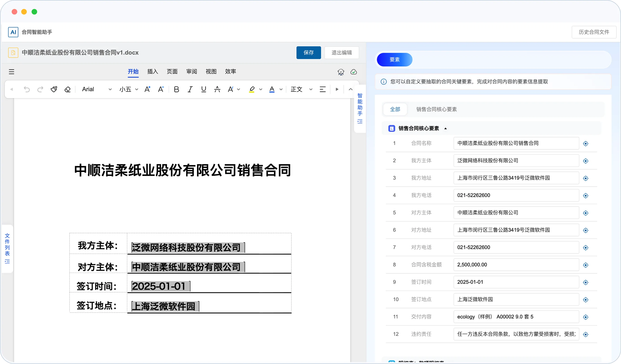Viewport: 621px width, 364px height.
Task: Locate 签订时间 in document
Action: pos(586,282)
